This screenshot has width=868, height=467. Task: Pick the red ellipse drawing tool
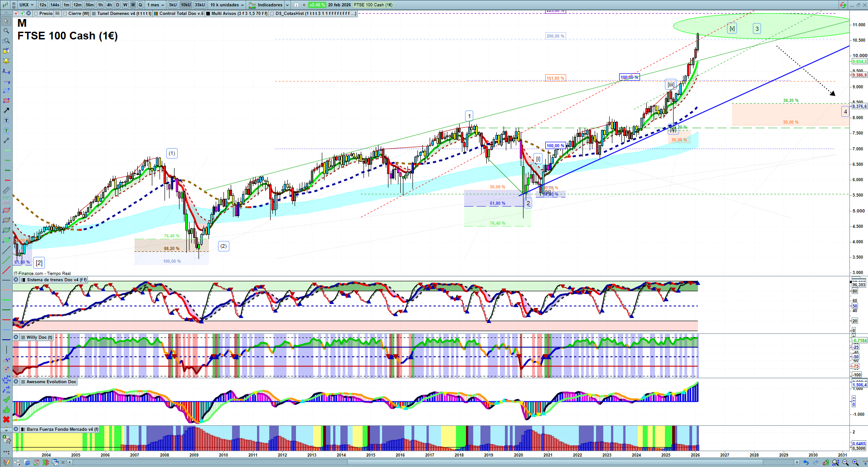6,210
